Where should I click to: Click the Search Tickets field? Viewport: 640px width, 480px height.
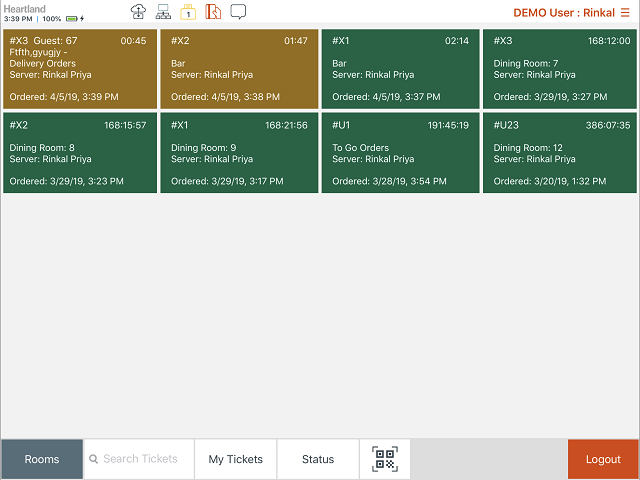139,459
